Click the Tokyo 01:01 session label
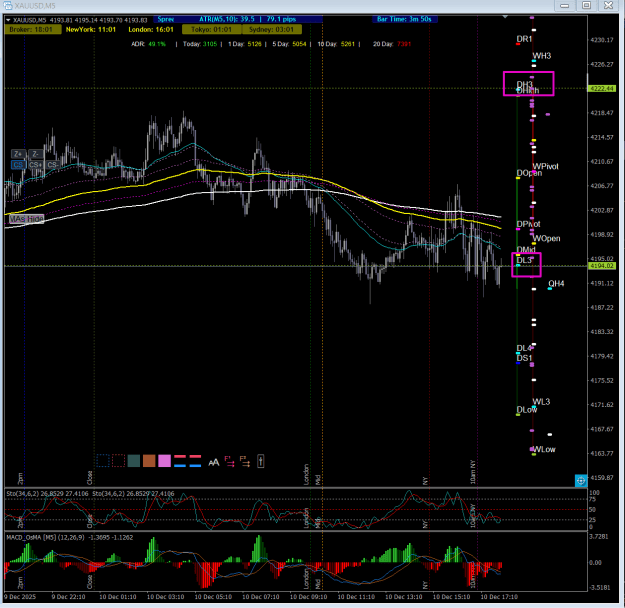 click(x=212, y=30)
